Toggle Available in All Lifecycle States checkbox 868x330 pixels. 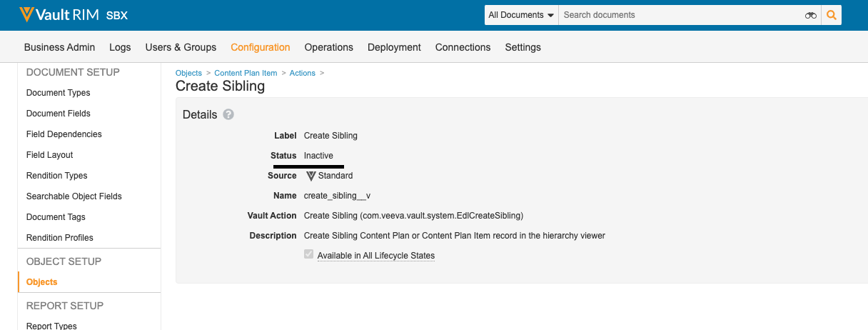click(x=309, y=255)
